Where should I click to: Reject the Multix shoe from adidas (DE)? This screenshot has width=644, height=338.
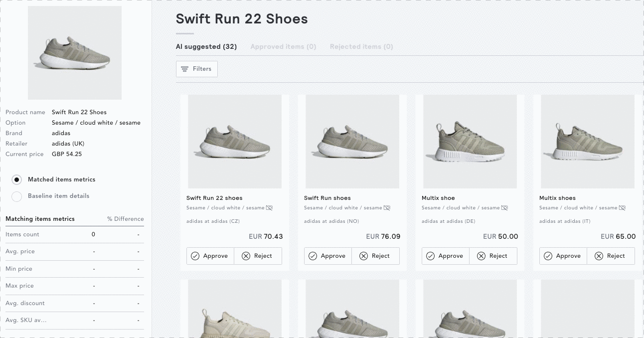coord(493,256)
